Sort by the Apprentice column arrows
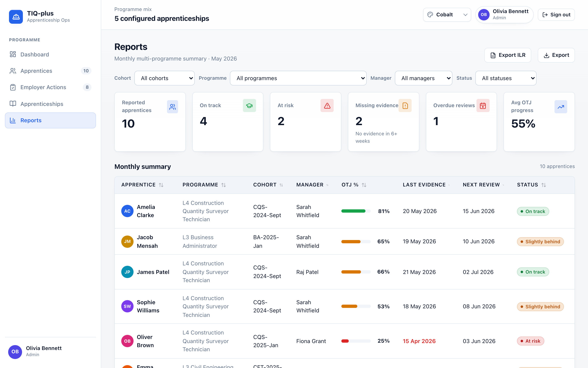 161,185
